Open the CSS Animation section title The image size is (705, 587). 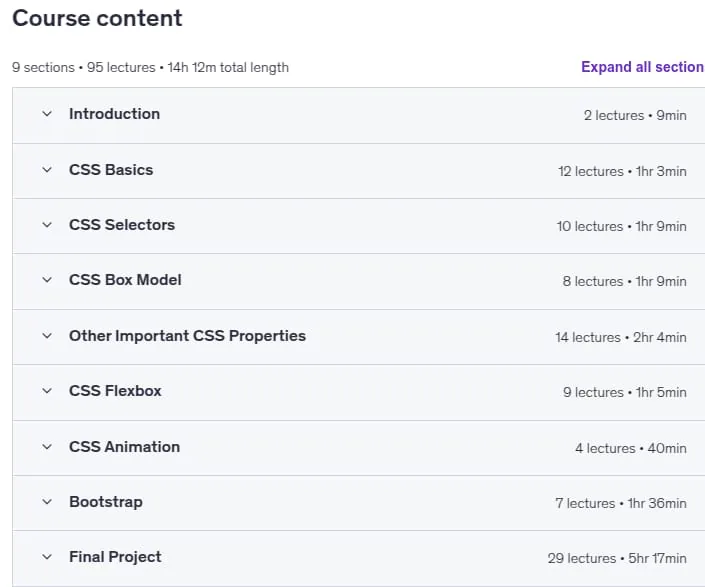(x=125, y=447)
